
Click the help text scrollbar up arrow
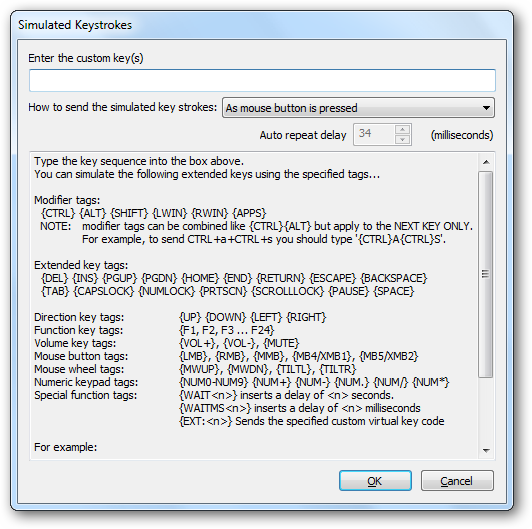point(486,162)
